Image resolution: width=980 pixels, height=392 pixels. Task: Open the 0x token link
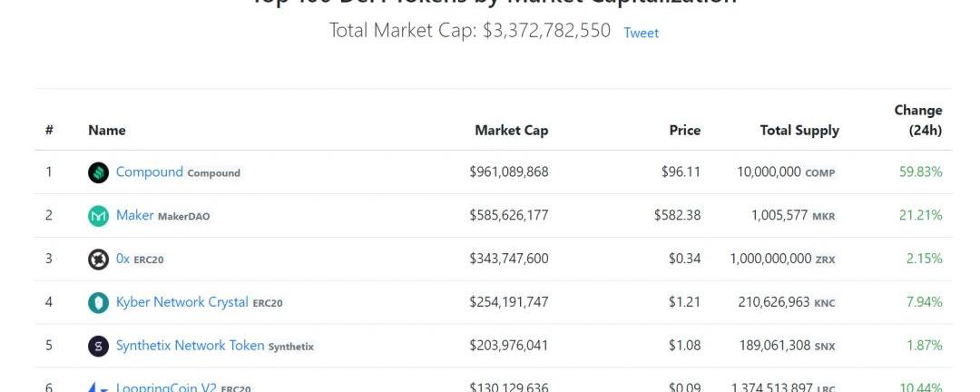(122, 259)
